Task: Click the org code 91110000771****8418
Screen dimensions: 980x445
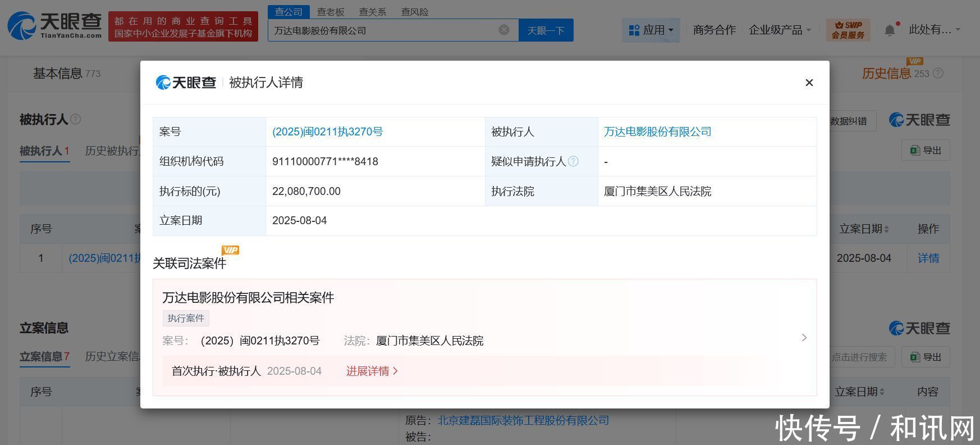Action: point(325,161)
